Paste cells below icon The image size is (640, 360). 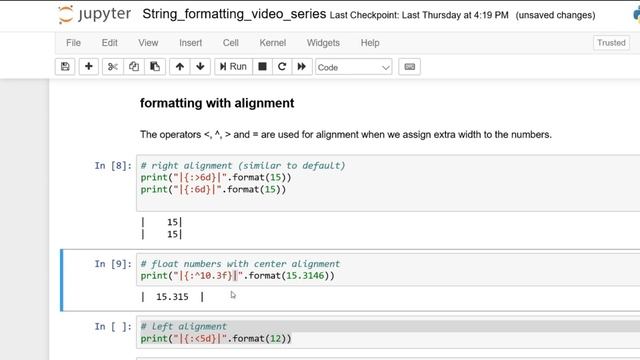pos(155,67)
